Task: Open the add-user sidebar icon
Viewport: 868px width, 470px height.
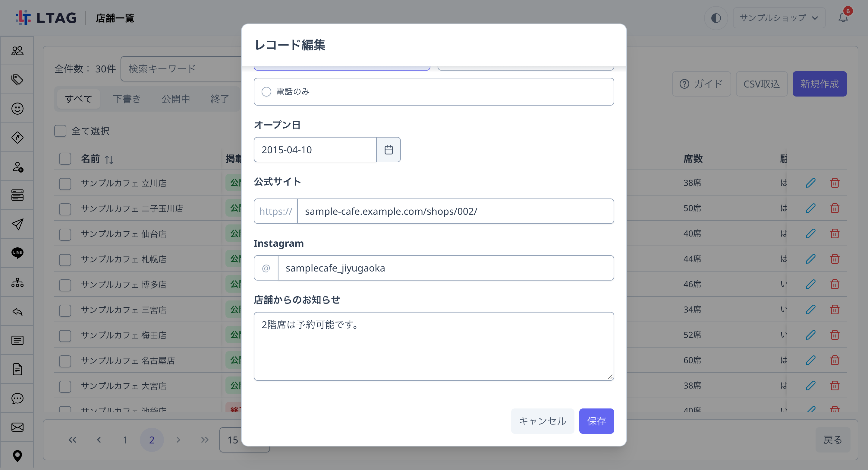Action: (x=17, y=167)
